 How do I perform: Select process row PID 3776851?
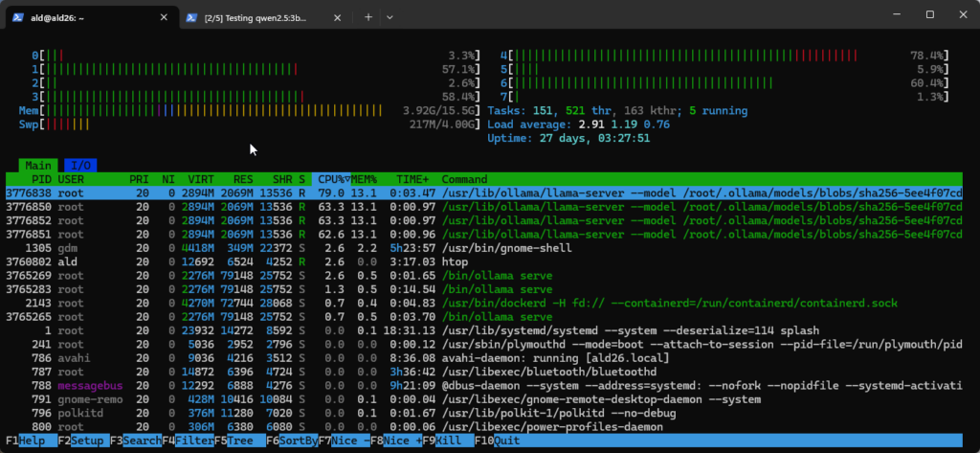pos(484,234)
